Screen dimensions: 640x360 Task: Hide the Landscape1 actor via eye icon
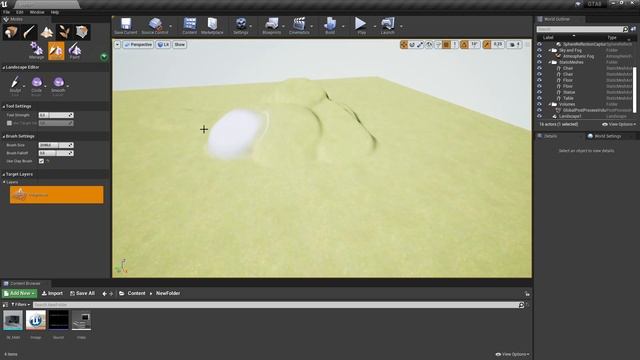click(x=540, y=116)
